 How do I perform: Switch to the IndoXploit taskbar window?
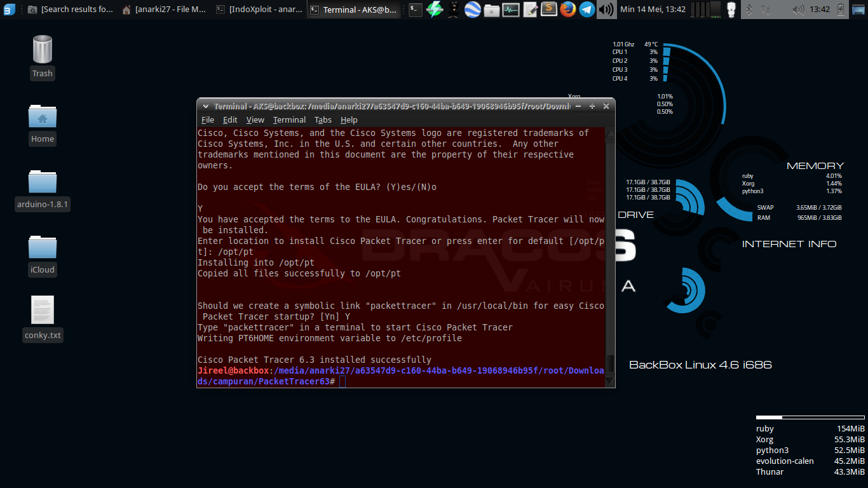[x=258, y=10]
